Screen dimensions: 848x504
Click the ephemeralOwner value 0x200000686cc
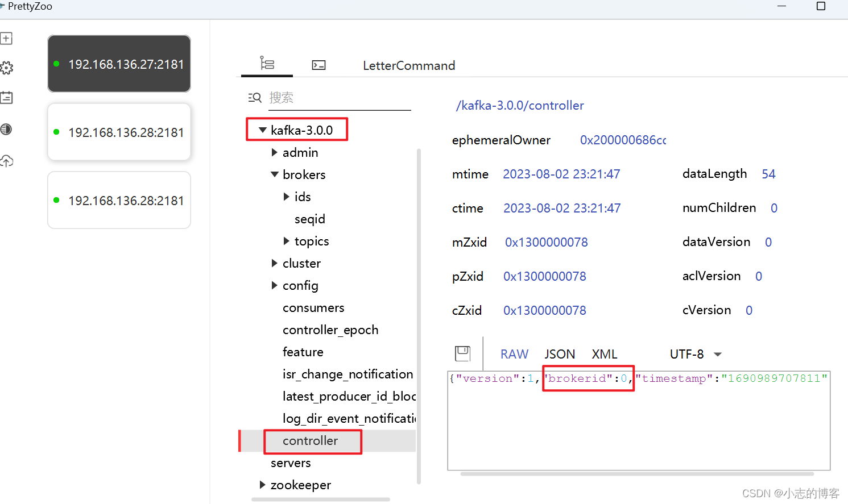click(623, 140)
